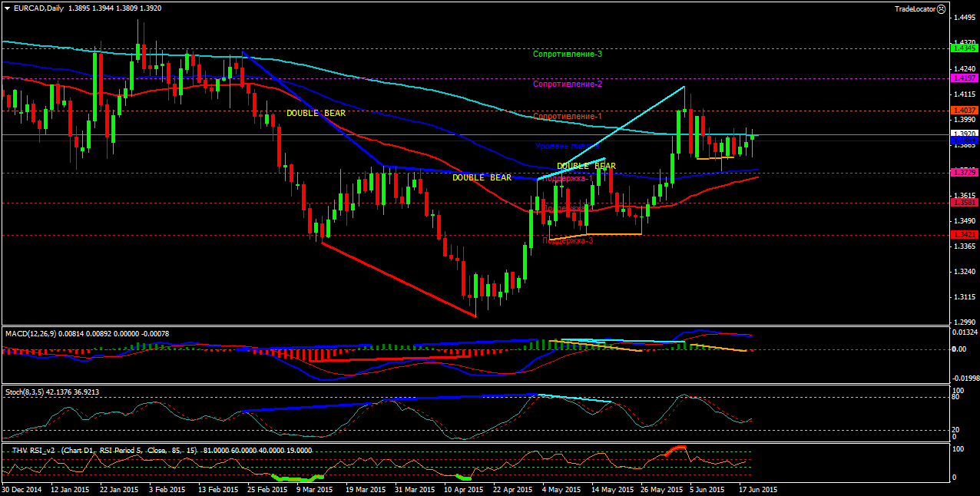Image resolution: width=980 pixels, height=496 pixels.
Task: Click the 26 May 2015 date label
Action: (661, 488)
